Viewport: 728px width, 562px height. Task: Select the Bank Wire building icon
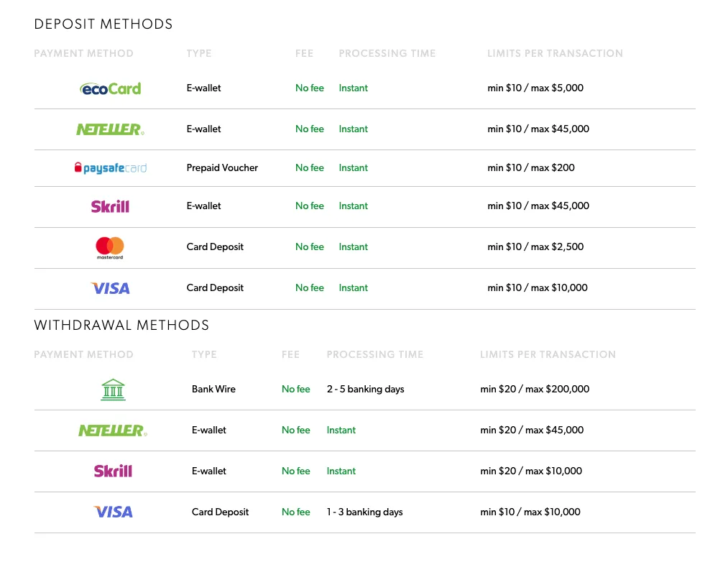point(113,390)
